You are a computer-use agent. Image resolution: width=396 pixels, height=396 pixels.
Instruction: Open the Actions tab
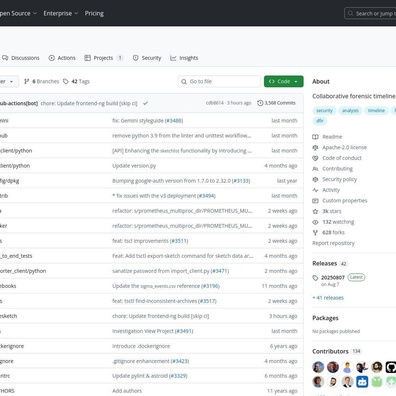pos(62,58)
